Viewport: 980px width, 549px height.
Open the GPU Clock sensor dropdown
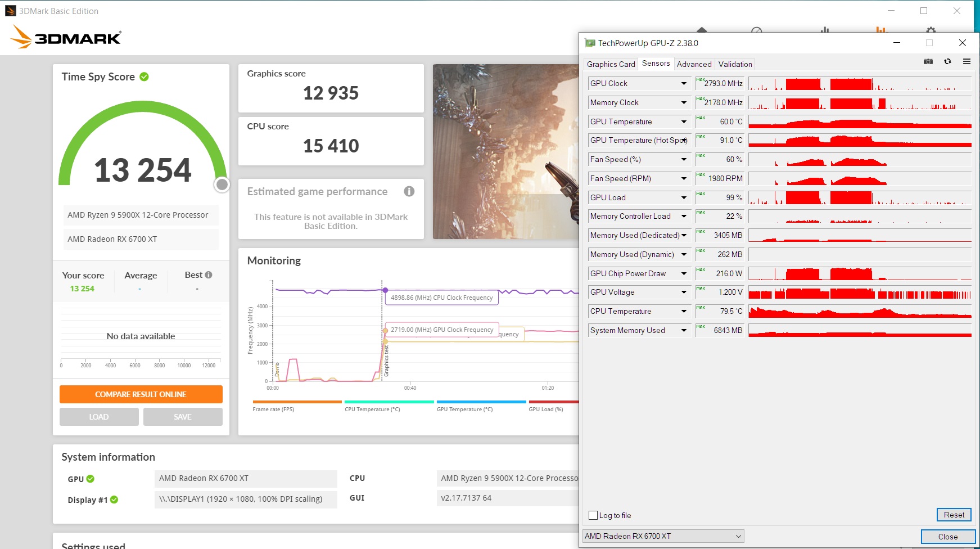click(684, 83)
